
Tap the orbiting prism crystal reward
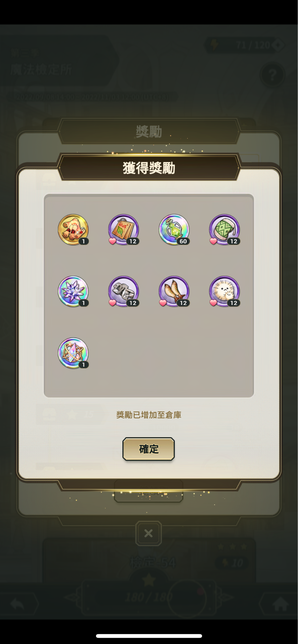coord(73,353)
